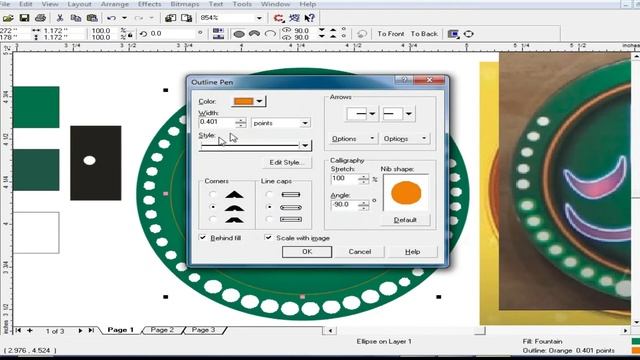This screenshot has height=360, width=640.
Task: Click the orange Nib shape preview
Action: pyautogui.click(x=406, y=193)
